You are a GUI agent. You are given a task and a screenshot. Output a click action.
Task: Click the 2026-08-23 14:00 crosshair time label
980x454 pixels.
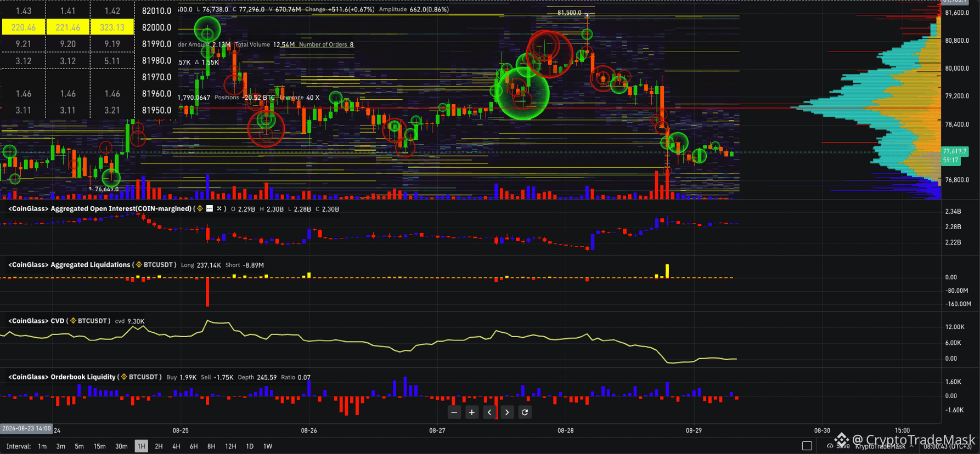pyautogui.click(x=26, y=429)
